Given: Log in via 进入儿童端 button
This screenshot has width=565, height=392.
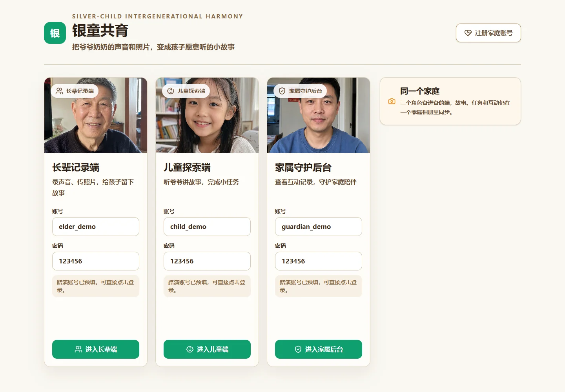Looking at the screenshot, I should [x=207, y=349].
